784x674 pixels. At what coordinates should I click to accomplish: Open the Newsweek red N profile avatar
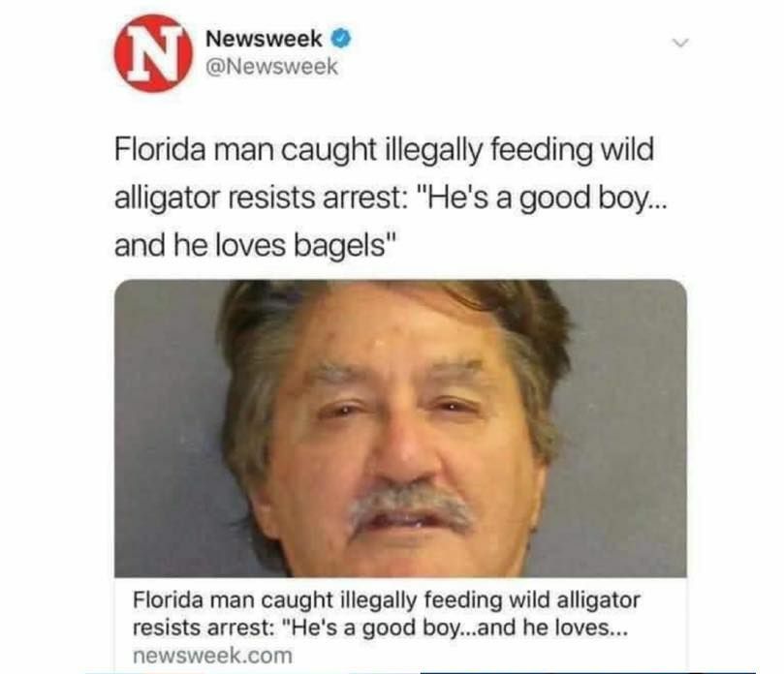pos(153,53)
